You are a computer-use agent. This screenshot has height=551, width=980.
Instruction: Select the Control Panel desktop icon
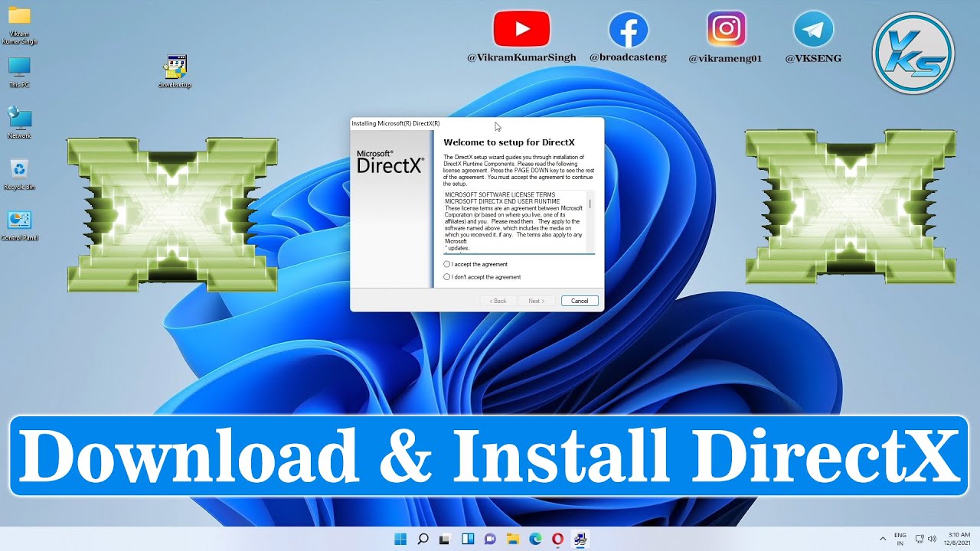pos(19,226)
